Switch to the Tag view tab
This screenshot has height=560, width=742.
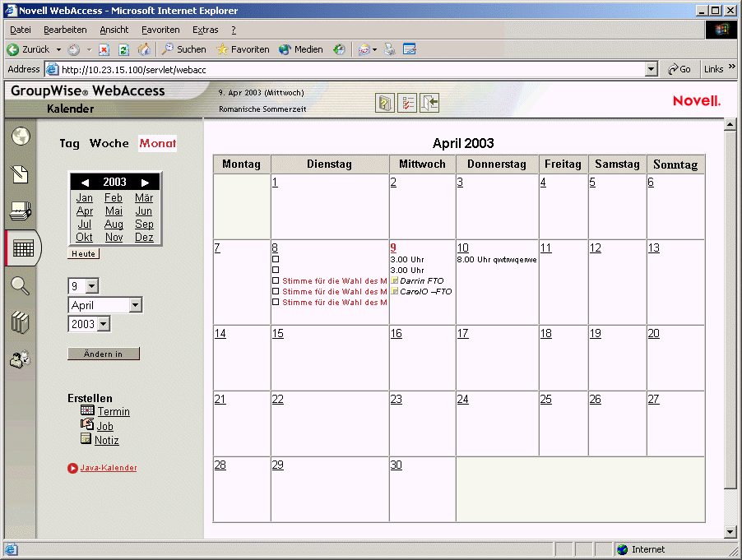(x=70, y=143)
